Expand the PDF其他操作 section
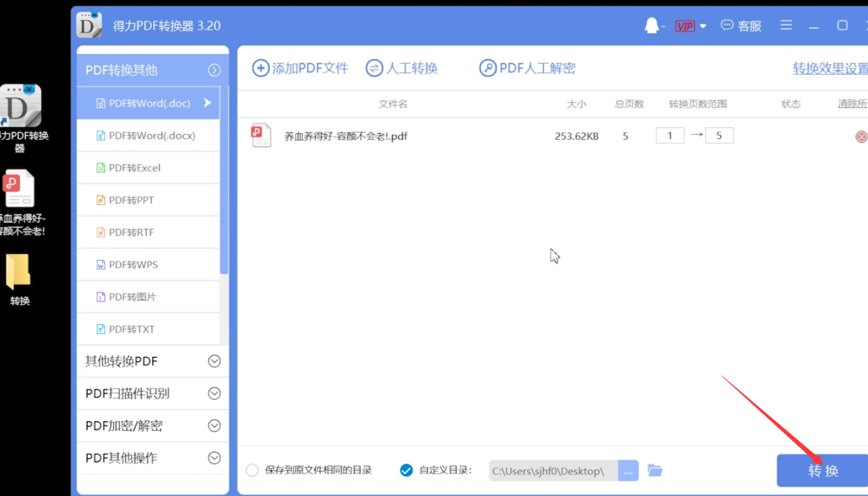 click(152, 458)
